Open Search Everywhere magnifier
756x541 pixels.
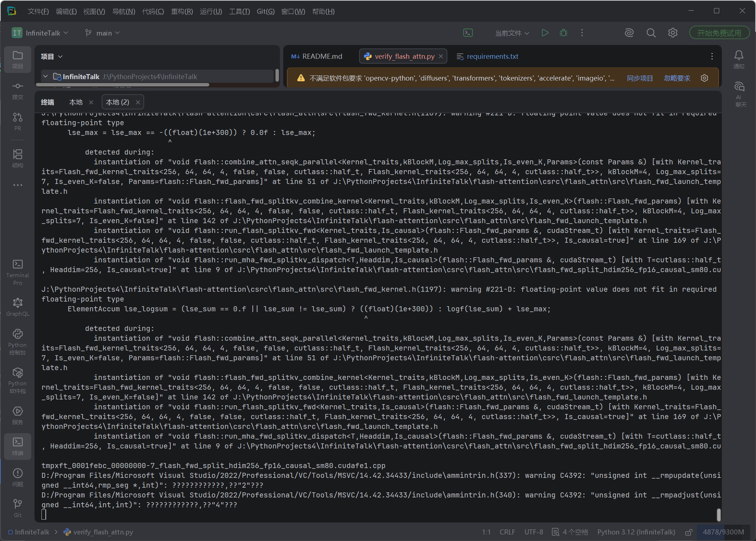pos(651,33)
